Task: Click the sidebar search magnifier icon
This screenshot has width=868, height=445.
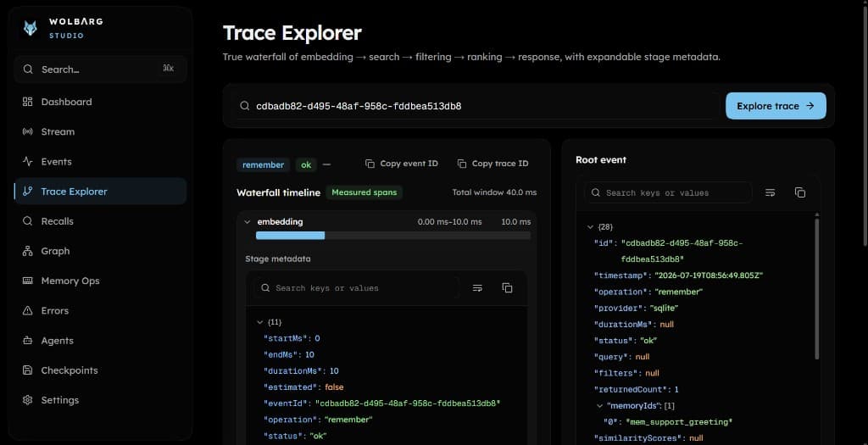Action: click(x=28, y=70)
